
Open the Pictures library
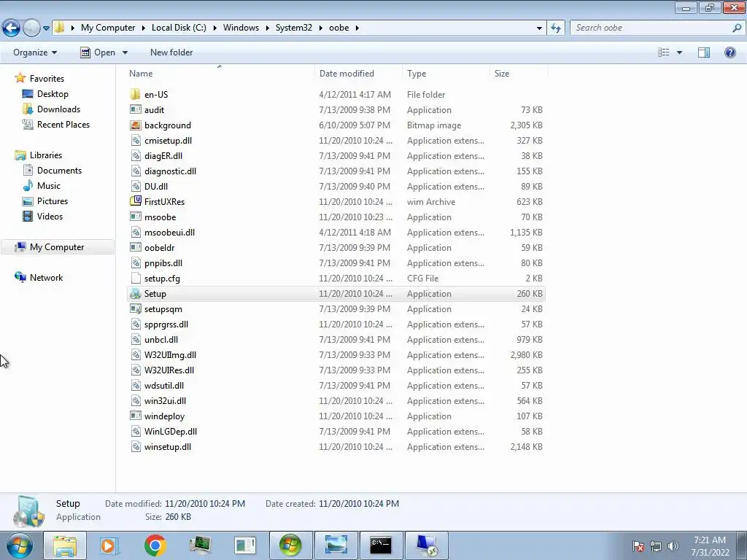[53, 201]
